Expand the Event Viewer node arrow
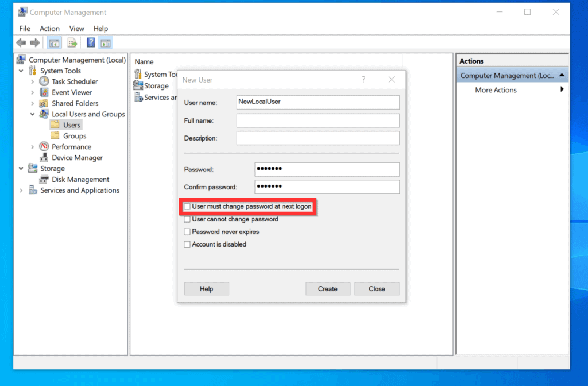Viewport: 588px width, 386px height. pos(32,92)
